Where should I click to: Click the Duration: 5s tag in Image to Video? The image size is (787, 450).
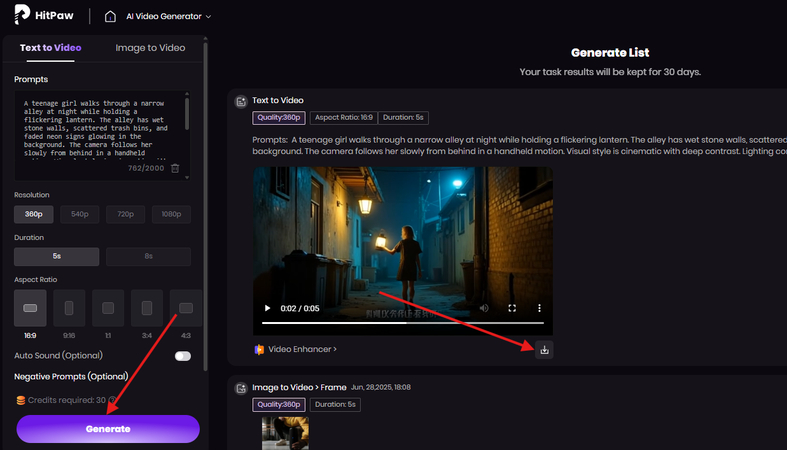tap(335, 404)
